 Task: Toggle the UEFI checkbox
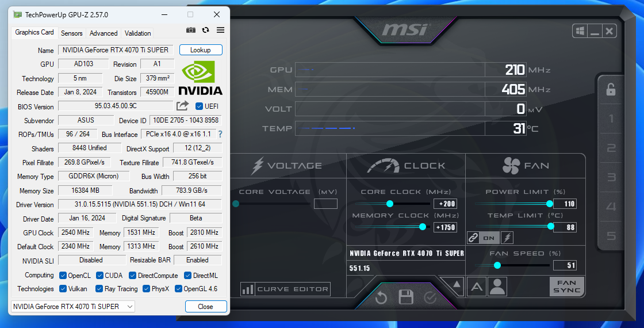pyautogui.click(x=199, y=106)
